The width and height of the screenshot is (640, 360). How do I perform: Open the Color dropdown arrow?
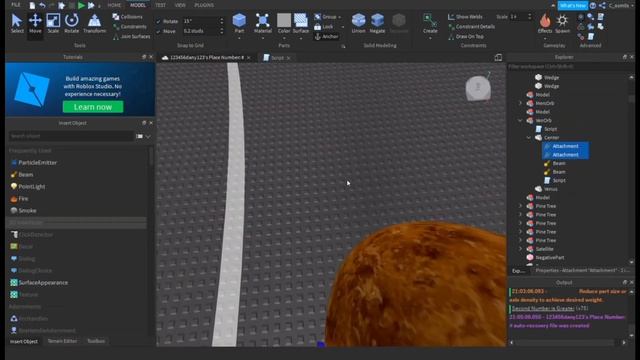[284, 38]
